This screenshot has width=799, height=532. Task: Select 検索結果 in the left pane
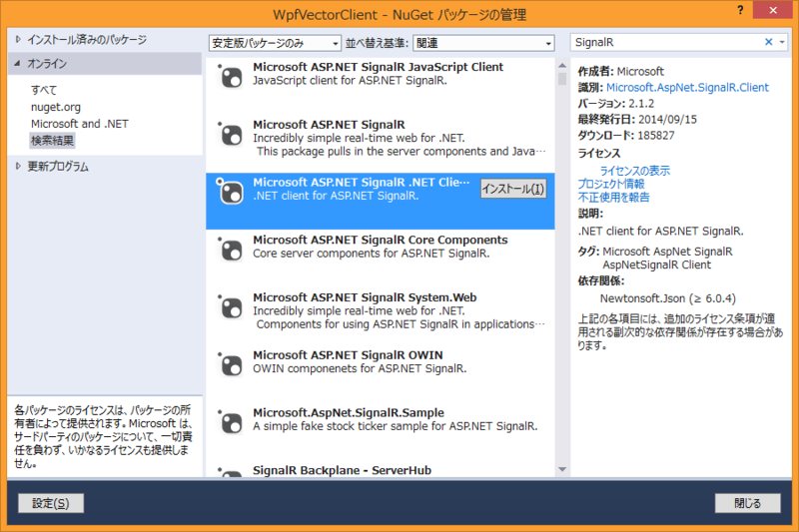click(53, 141)
